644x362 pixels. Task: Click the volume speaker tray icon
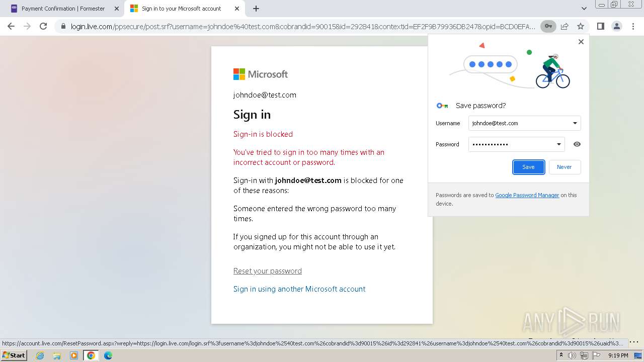click(x=572, y=355)
